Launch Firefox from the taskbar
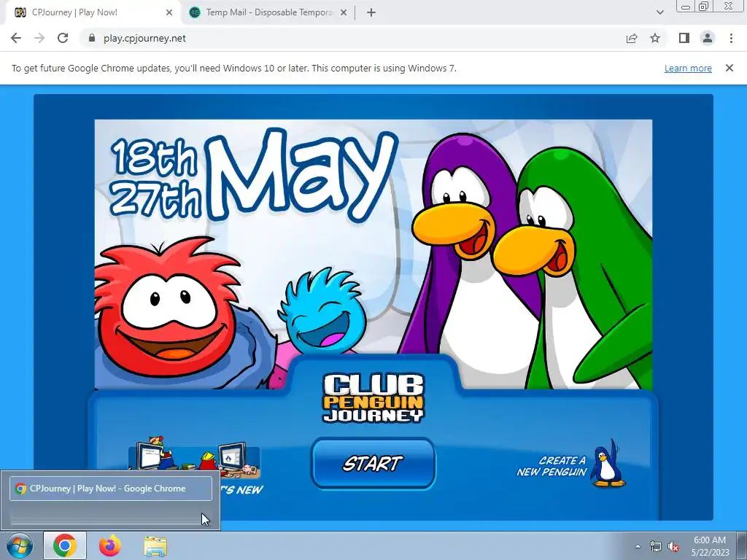Viewport: 747px width, 560px height. tap(110, 545)
